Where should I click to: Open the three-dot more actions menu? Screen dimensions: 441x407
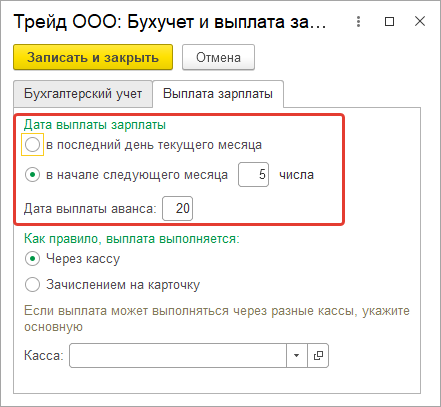358,22
